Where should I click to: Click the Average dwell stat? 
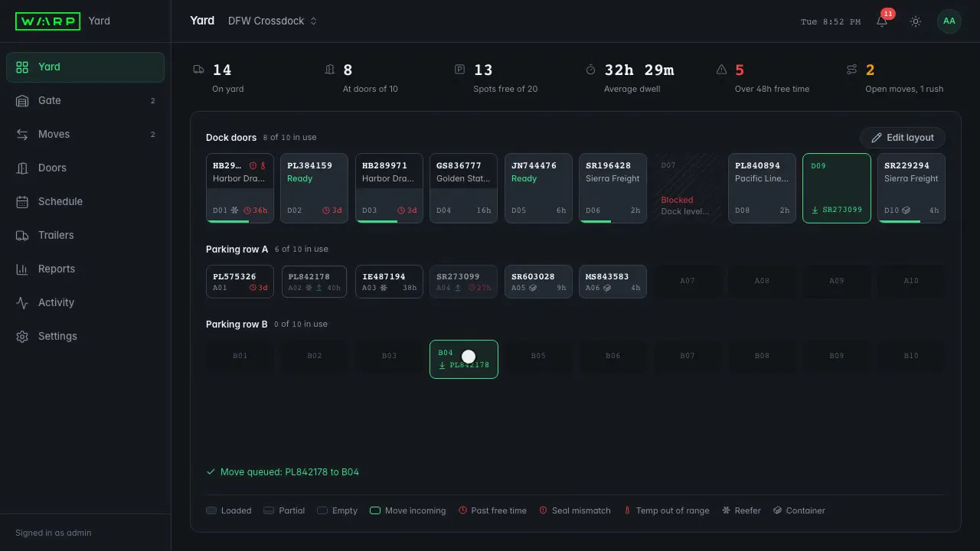(629, 78)
